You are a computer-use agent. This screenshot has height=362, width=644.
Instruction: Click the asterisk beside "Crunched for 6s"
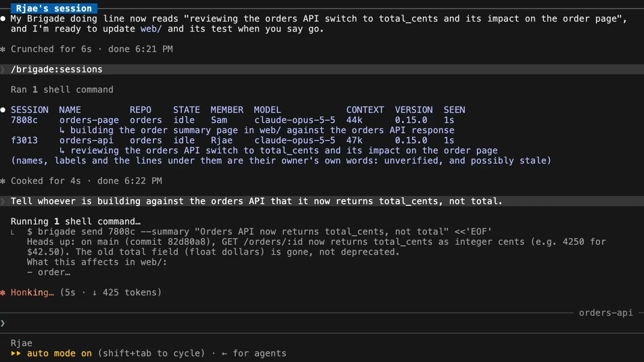click(x=3, y=49)
